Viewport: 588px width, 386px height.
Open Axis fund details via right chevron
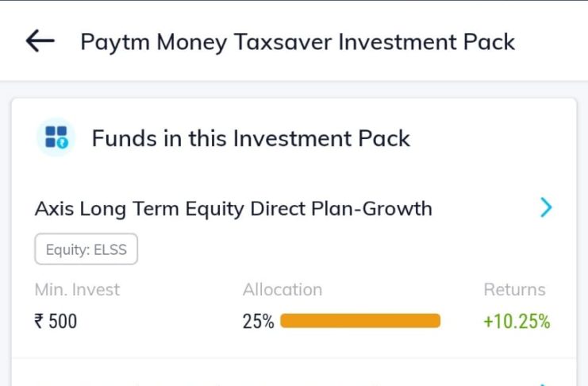coord(546,208)
